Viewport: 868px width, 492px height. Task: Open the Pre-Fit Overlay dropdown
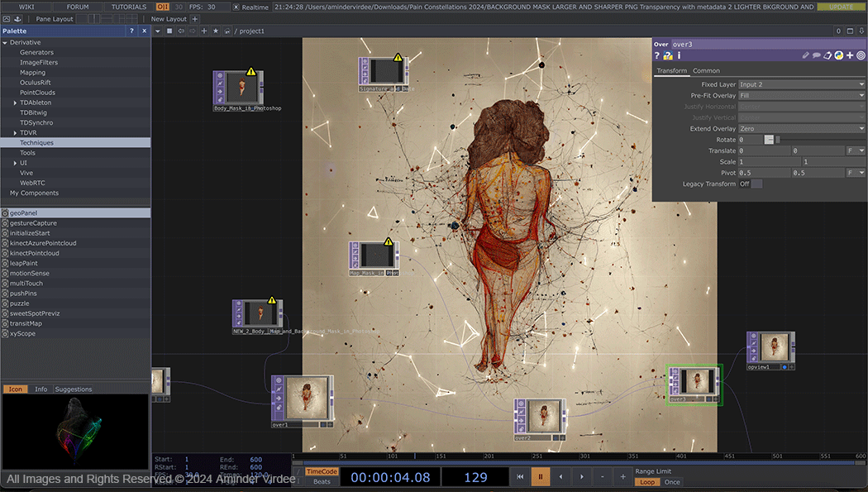coord(802,95)
